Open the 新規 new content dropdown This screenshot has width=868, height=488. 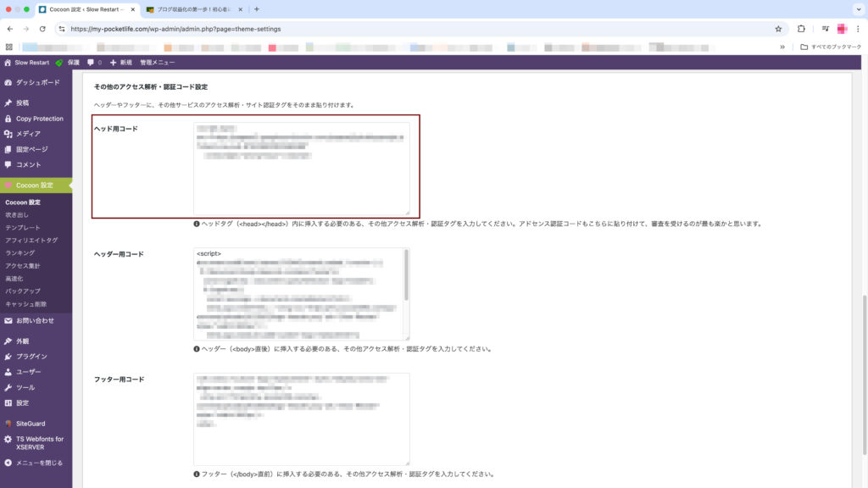point(120,63)
